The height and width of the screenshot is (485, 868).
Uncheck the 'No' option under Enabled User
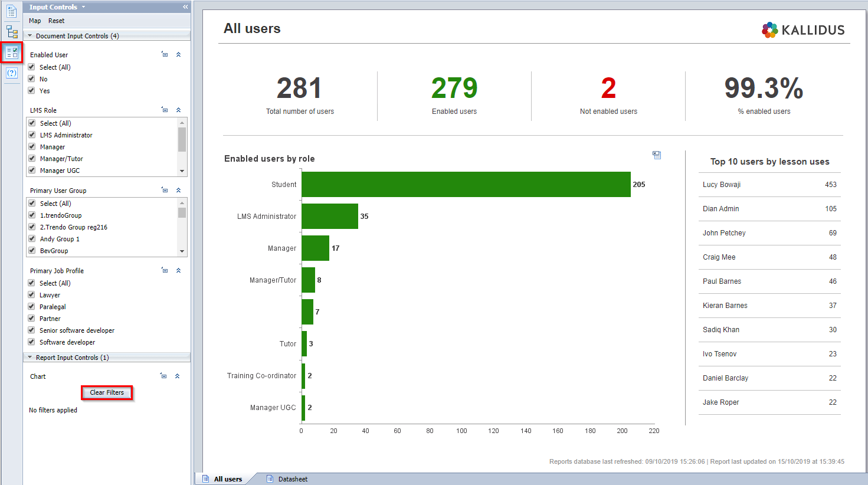pos(32,78)
